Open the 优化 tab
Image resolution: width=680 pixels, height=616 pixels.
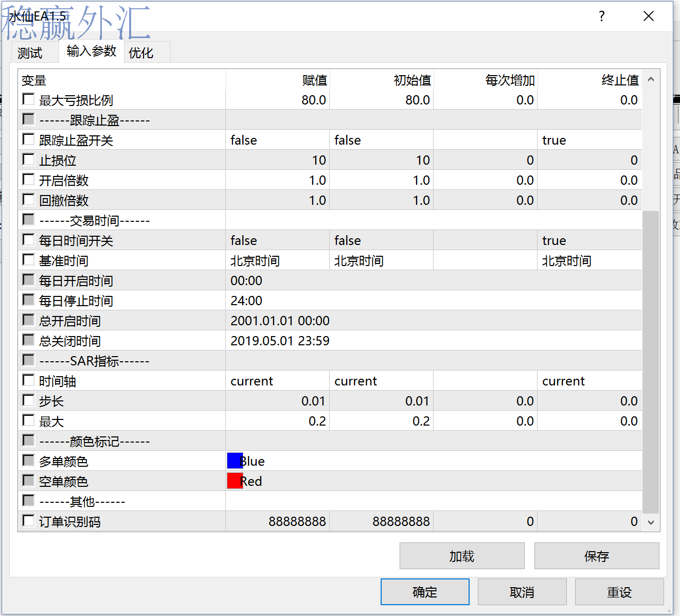point(141,52)
